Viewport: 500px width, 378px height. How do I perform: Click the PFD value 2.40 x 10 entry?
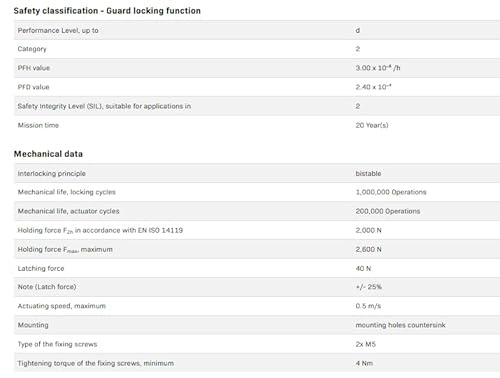point(373,87)
